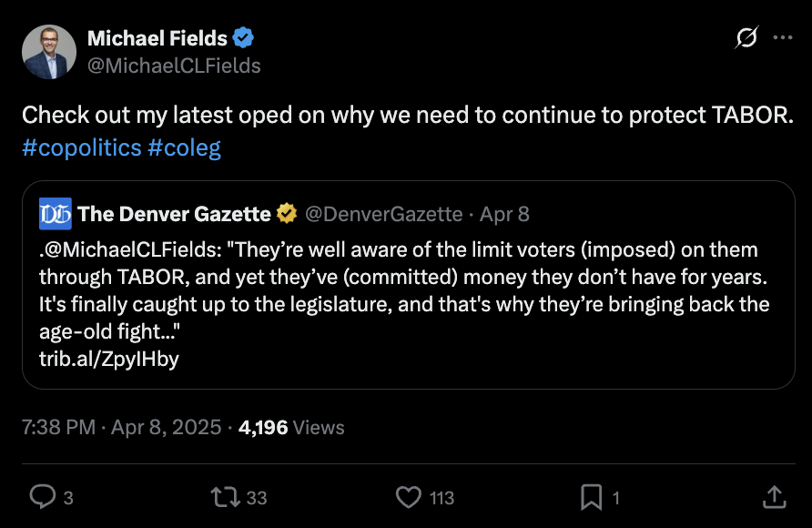
Task: Open the #coleg hashtag
Action: pos(184,147)
